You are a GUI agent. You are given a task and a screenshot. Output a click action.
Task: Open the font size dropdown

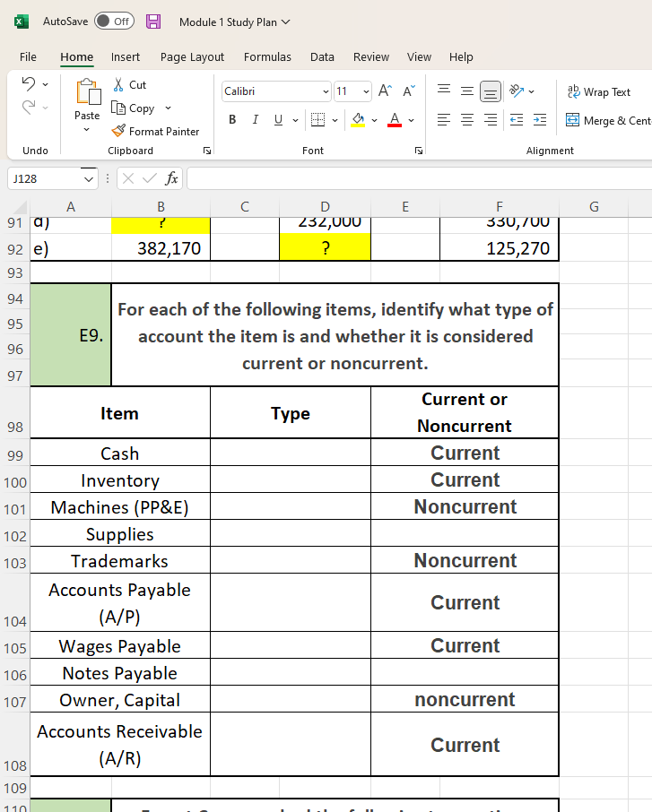tap(367, 91)
